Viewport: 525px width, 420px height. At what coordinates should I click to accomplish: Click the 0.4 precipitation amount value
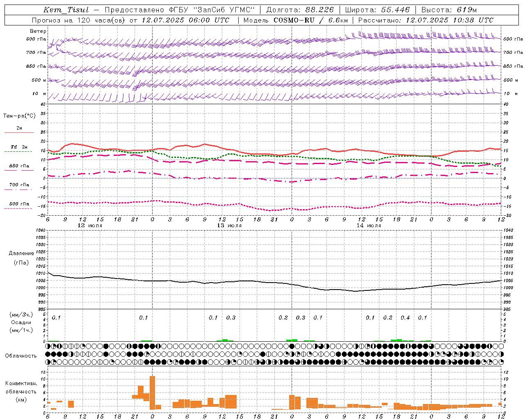click(x=405, y=317)
